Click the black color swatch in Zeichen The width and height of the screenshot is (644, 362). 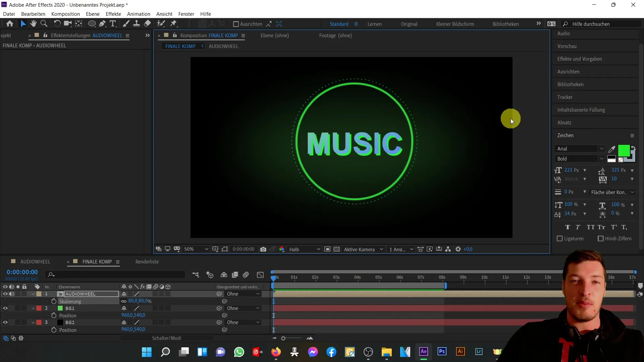pos(611,157)
